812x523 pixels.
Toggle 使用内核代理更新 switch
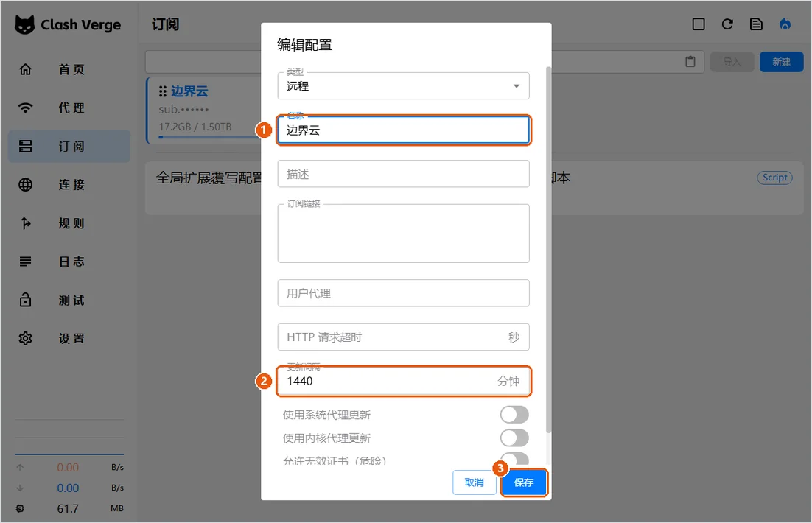(514, 438)
